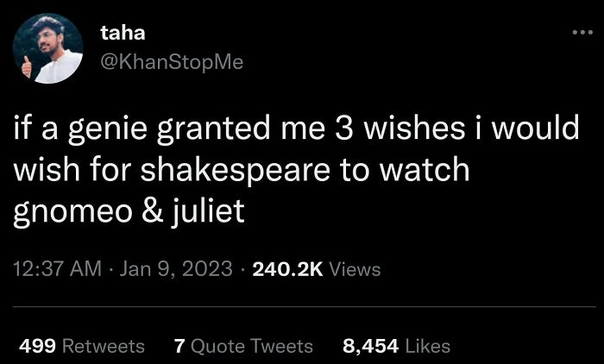Show who liked via "Likes" label
The width and height of the screenshot is (604, 364).
427,346
